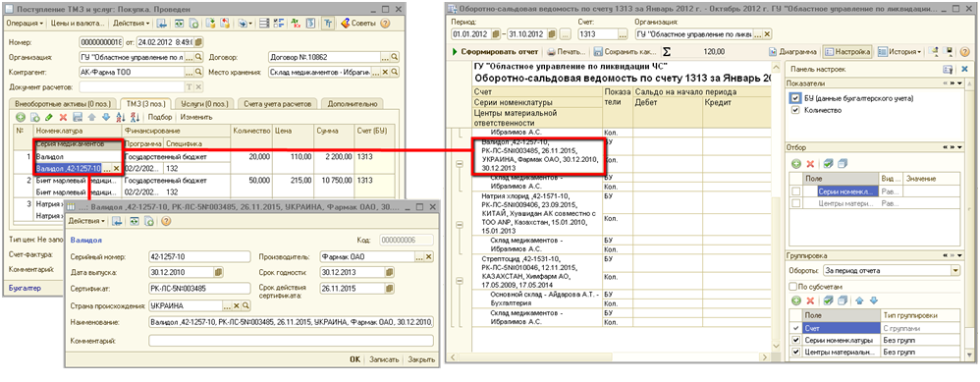The width and height of the screenshot is (980, 382).
Task: Click the green add icon in Отбор panel
Action: pos(796,164)
